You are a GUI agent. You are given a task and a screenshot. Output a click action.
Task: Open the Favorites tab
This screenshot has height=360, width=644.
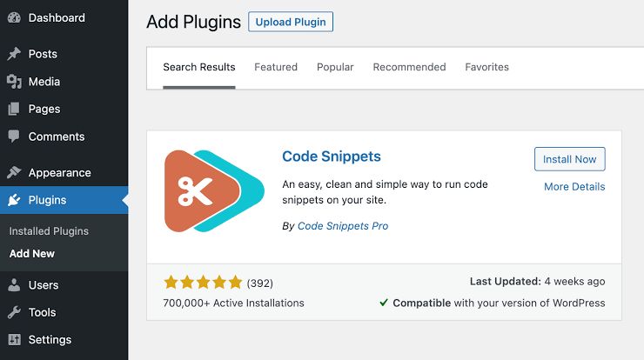[486, 67]
